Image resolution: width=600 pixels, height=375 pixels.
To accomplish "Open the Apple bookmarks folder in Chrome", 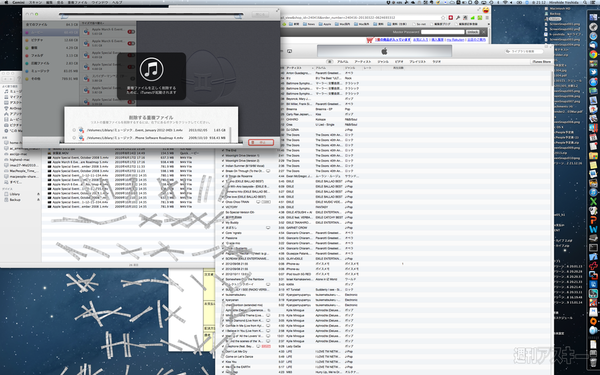I will click(325, 24).
